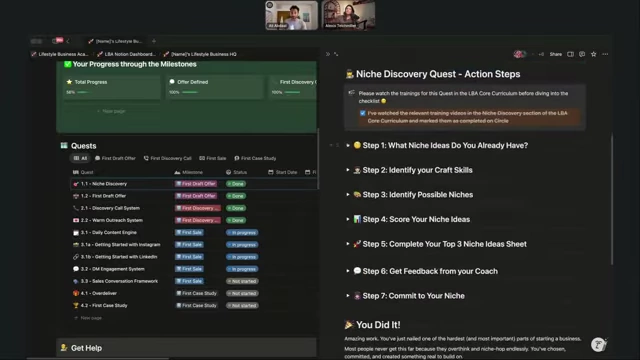Open the 1.1 - Niche Discovery quest
This screenshot has width=640, height=360.
(x=104, y=184)
